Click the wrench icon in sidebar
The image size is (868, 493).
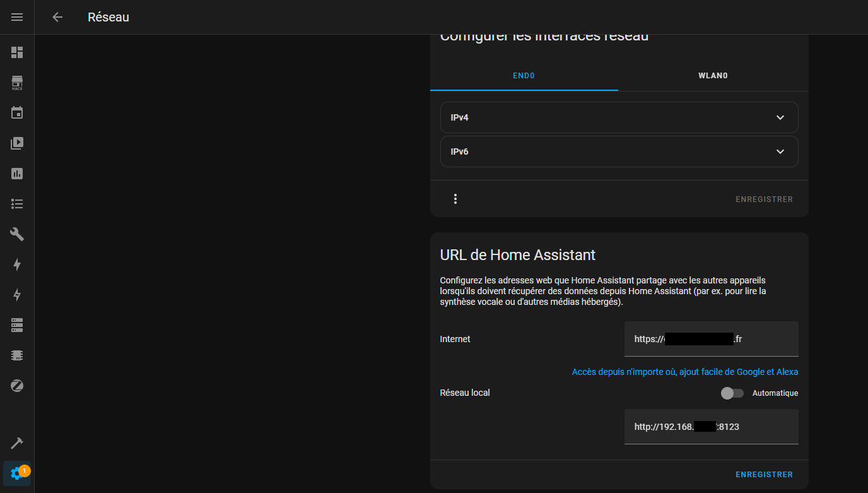17,234
